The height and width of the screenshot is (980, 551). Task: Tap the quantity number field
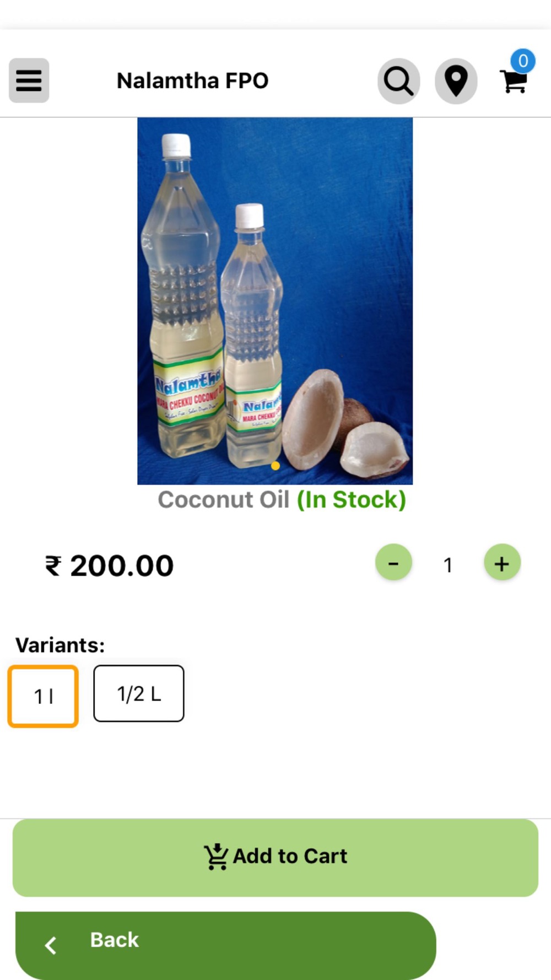click(447, 564)
